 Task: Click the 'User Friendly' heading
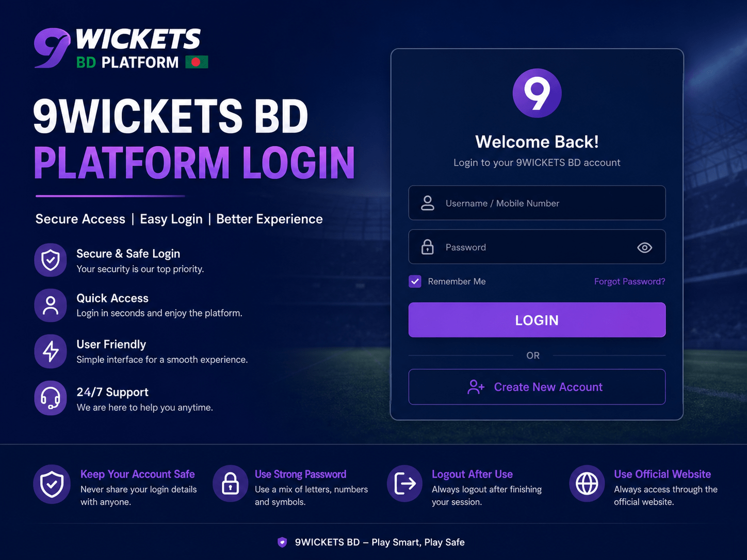pos(111,344)
